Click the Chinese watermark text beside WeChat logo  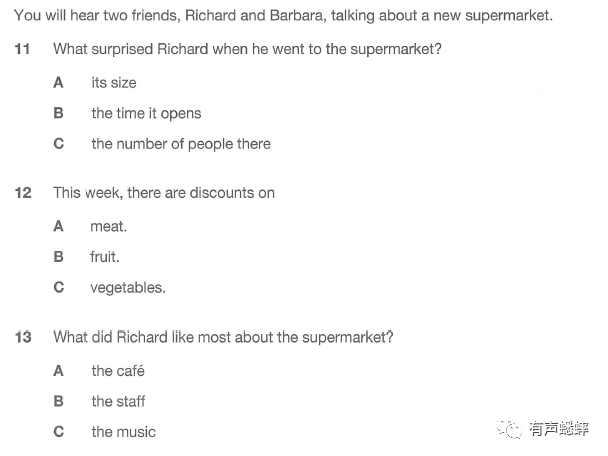point(559,429)
